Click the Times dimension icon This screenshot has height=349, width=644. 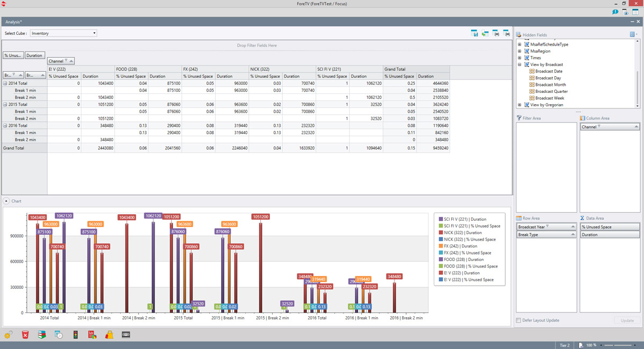coord(526,58)
